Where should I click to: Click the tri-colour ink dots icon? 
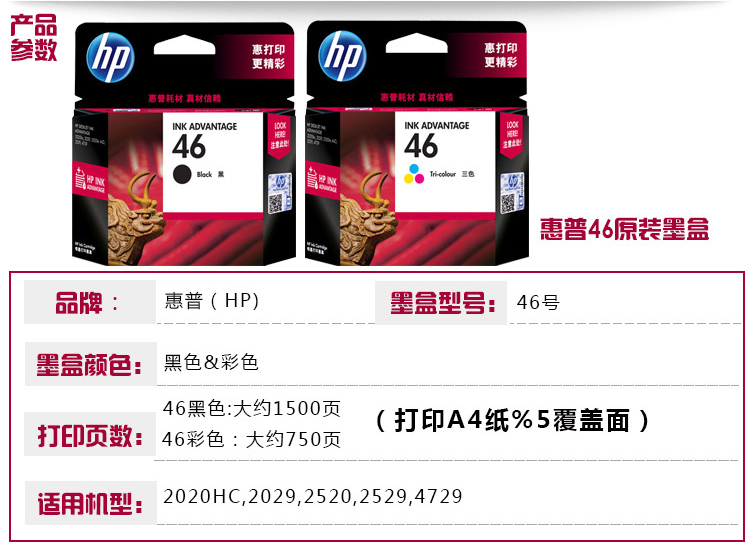click(x=414, y=174)
